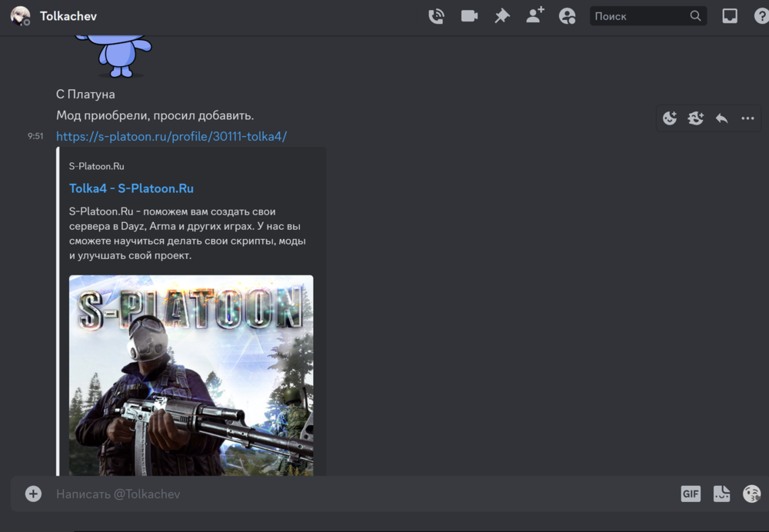Click the S-Platoon.Ru site name in embed
Image resolution: width=769 pixels, height=532 pixels.
pyautogui.click(x=97, y=166)
